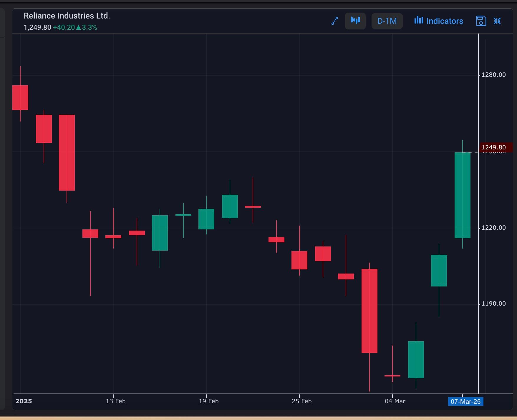Click the 1190.00 price axis label
The height and width of the screenshot is (420, 517).
coord(493,304)
